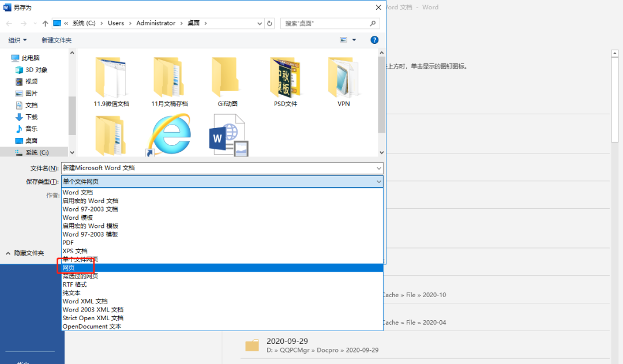Select the VPN folder icon

pyautogui.click(x=343, y=78)
